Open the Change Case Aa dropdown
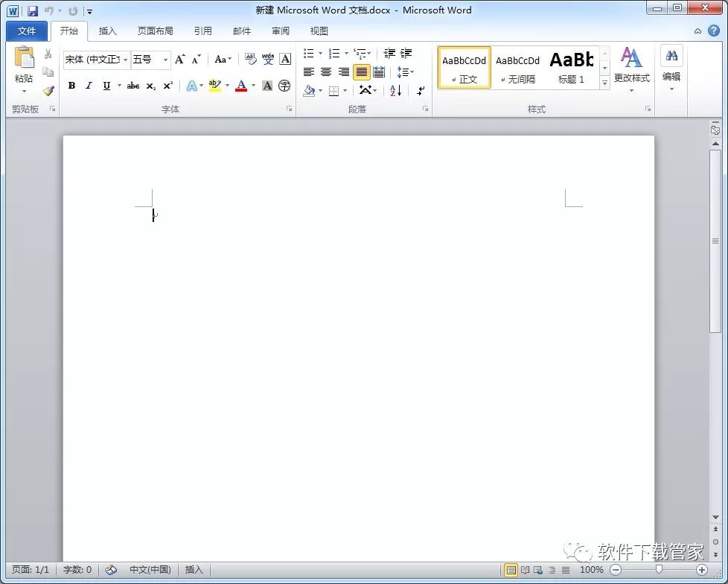 click(x=223, y=59)
